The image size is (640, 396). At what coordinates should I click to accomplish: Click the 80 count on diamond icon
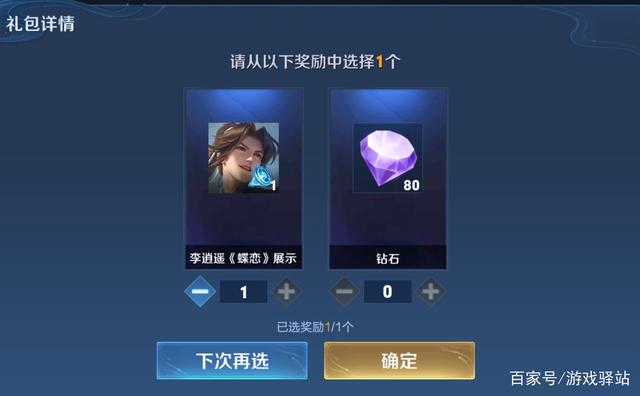[x=411, y=185]
